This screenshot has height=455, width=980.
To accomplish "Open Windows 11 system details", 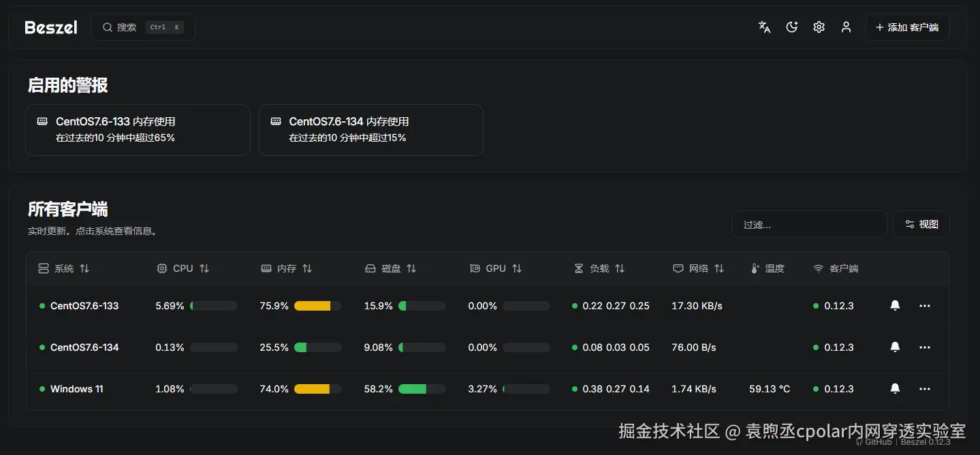I will point(77,389).
